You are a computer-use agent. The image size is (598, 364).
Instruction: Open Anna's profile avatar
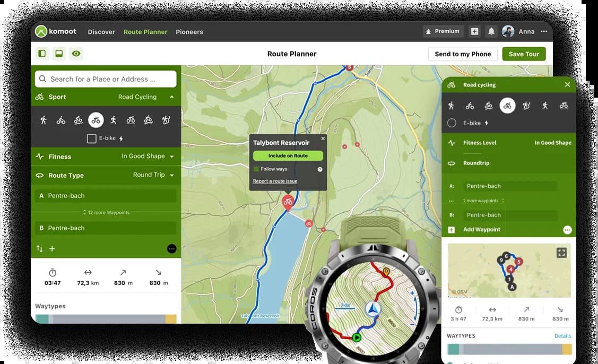508,32
